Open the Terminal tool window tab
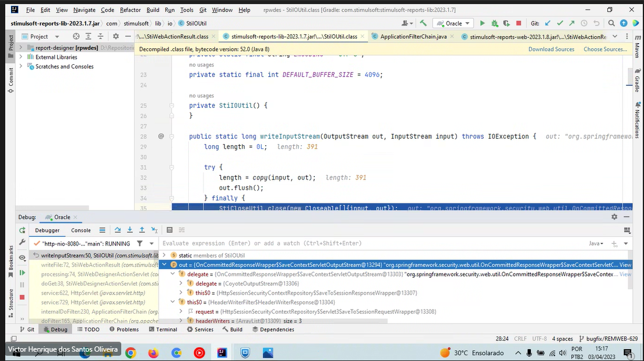644x361 pixels. point(163,330)
